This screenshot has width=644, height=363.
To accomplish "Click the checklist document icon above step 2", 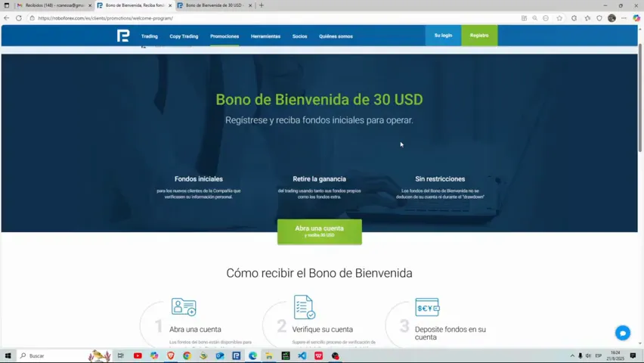I will click(305, 307).
